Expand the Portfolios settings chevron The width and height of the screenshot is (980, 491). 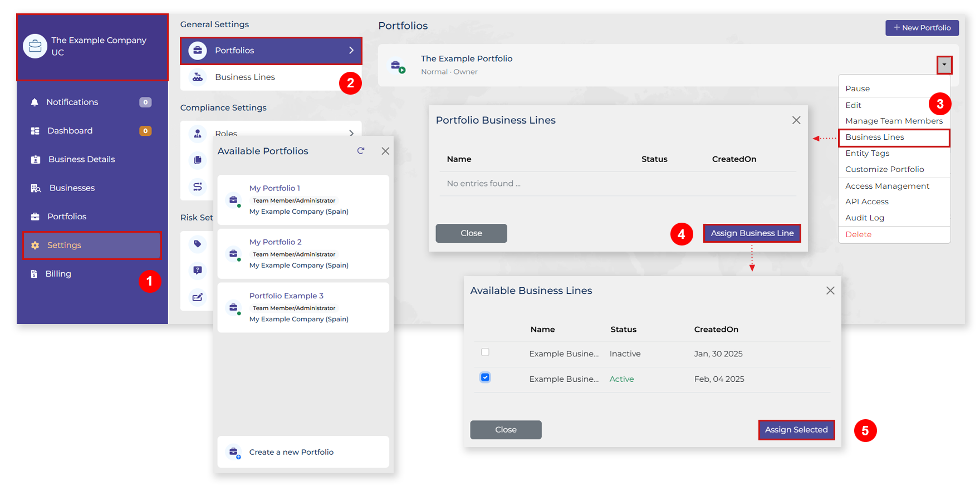pyautogui.click(x=351, y=51)
